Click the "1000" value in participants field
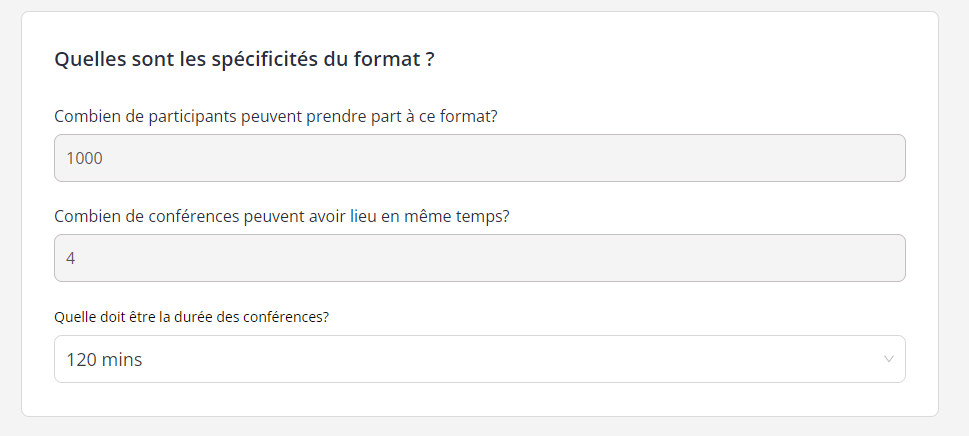 point(85,158)
